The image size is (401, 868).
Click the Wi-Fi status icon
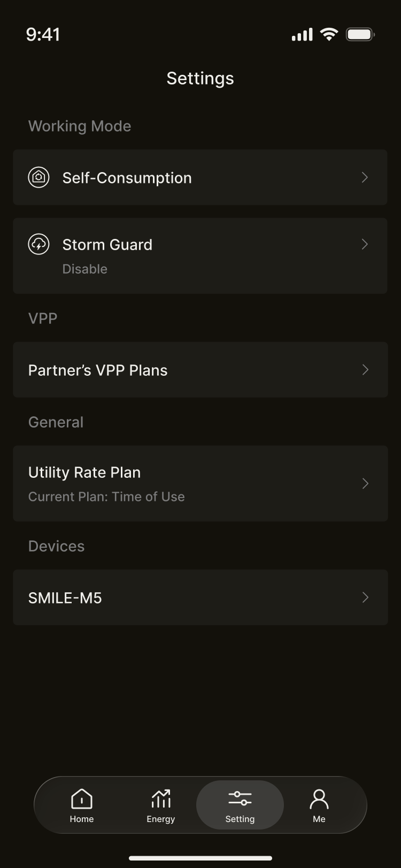pos(329,35)
